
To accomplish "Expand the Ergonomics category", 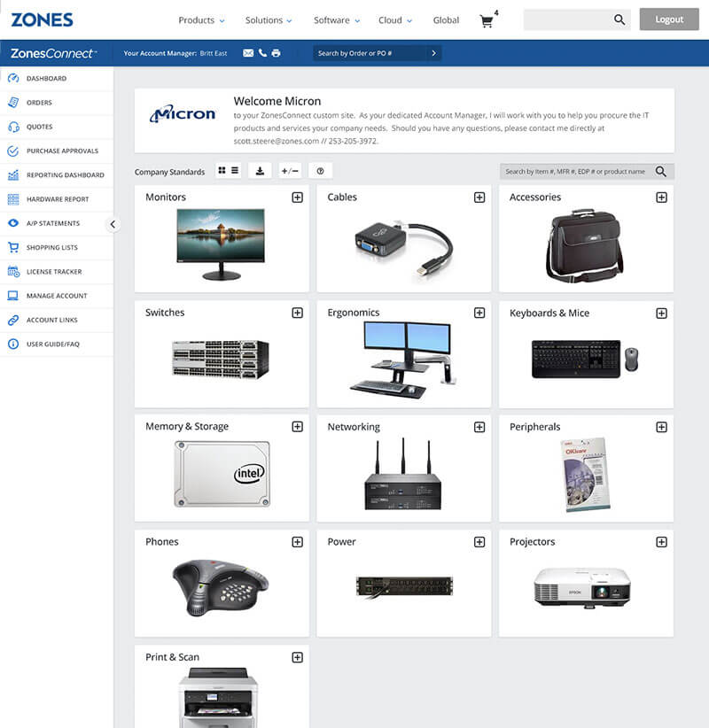I will (479, 313).
